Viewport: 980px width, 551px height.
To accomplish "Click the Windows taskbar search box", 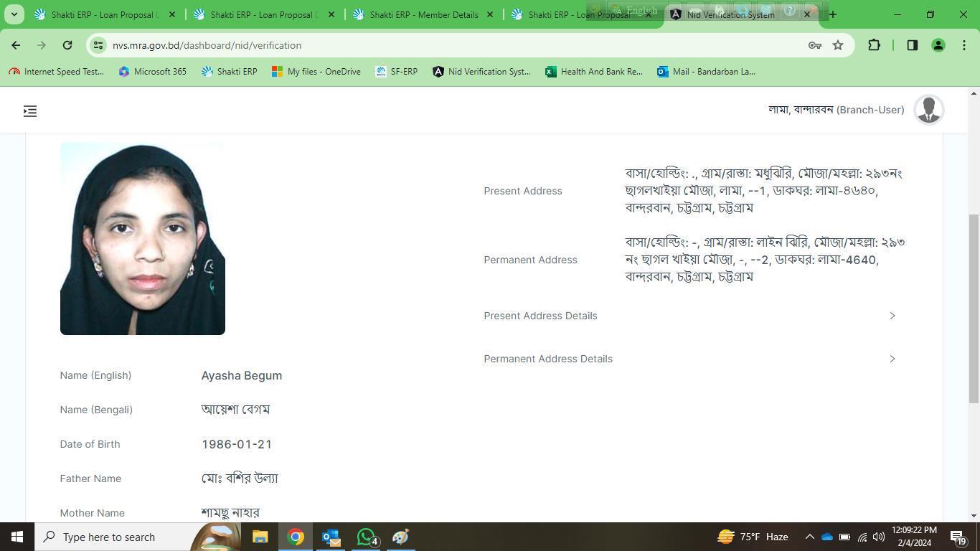I will [136, 537].
